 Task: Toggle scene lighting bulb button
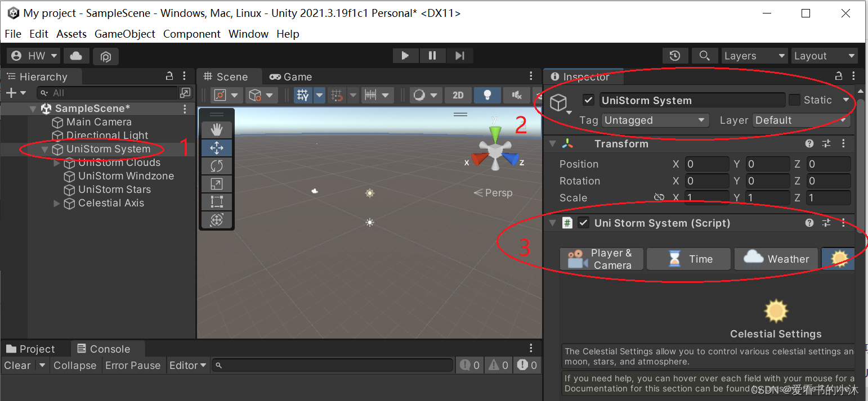click(487, 95)
